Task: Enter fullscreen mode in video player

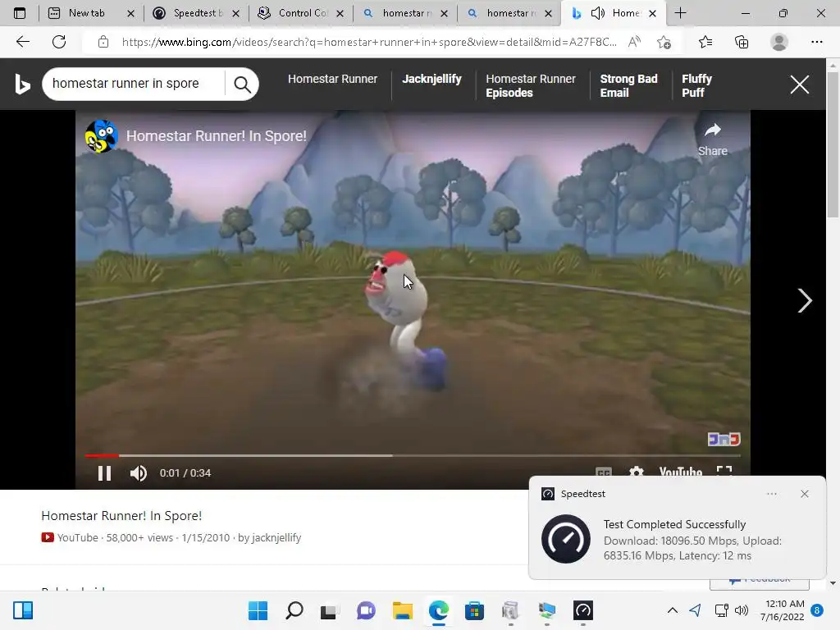Action: [x=724, y=472]
